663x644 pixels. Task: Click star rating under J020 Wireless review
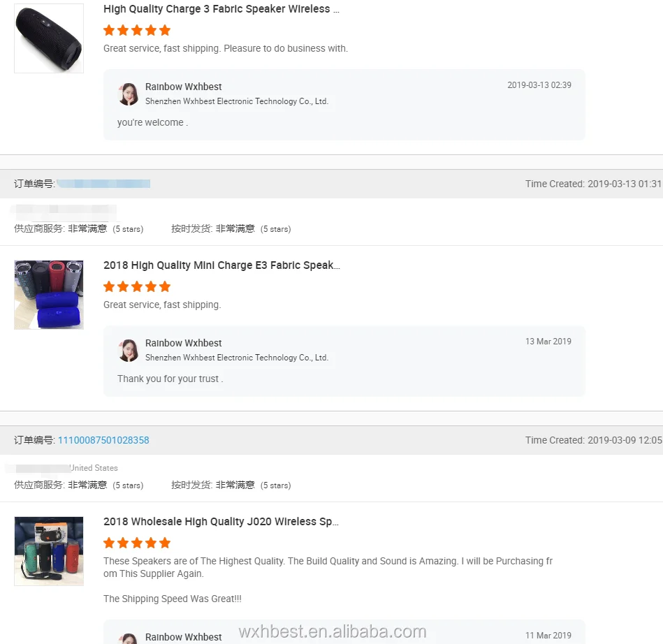(137, 543)
